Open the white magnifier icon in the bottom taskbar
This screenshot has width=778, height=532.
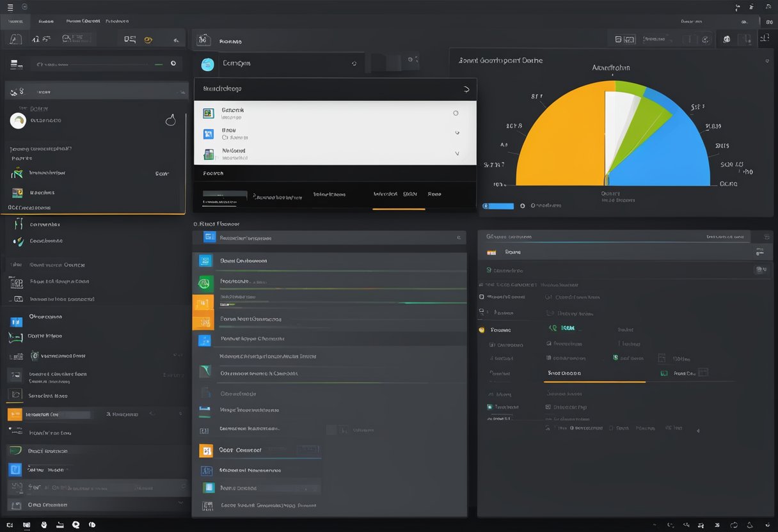pyautogui.click(x=76, y=525)
